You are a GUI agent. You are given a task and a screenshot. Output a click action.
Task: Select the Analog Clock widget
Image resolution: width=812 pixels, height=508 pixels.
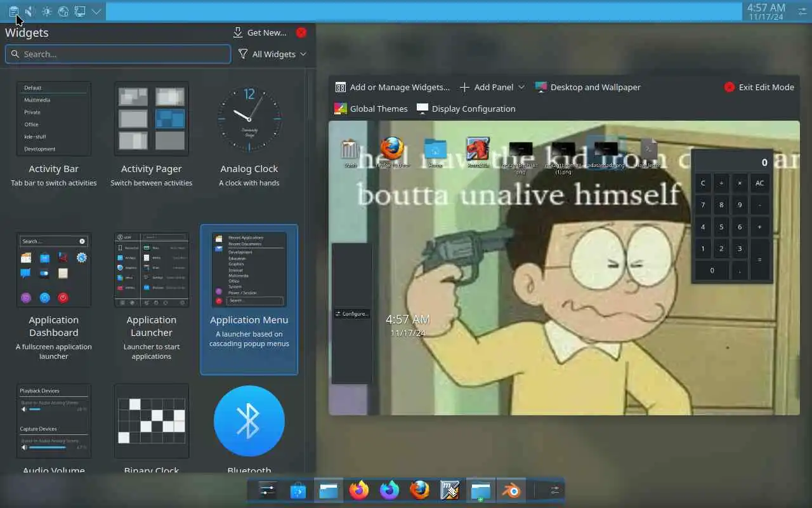click(x=249, y=135)
